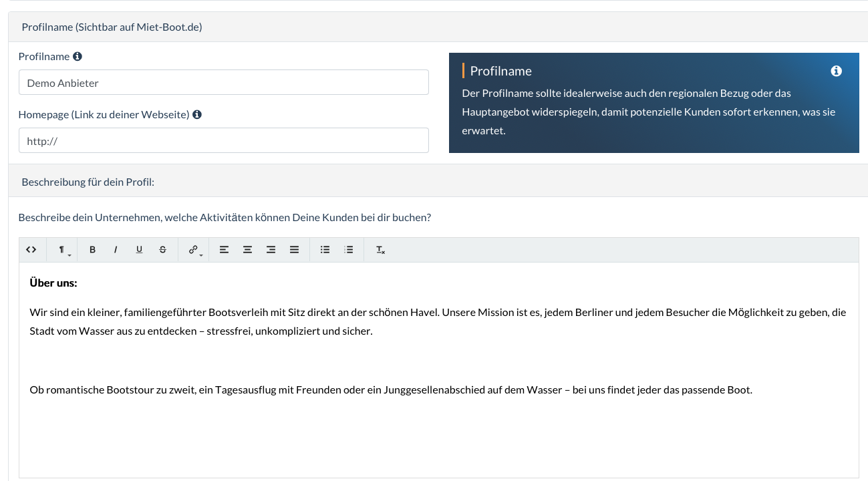Toggle italic text formatting

pyautogui.click(x=116, y=250)
